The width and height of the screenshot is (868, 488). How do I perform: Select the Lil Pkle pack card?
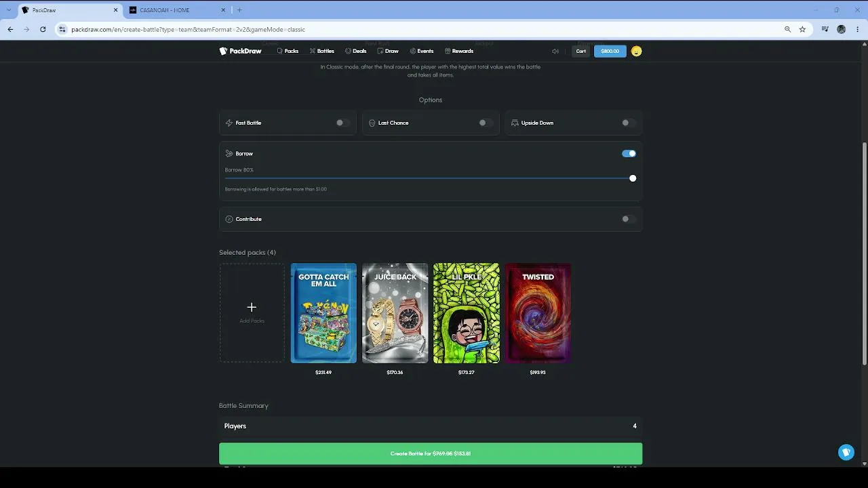[467, 313]
